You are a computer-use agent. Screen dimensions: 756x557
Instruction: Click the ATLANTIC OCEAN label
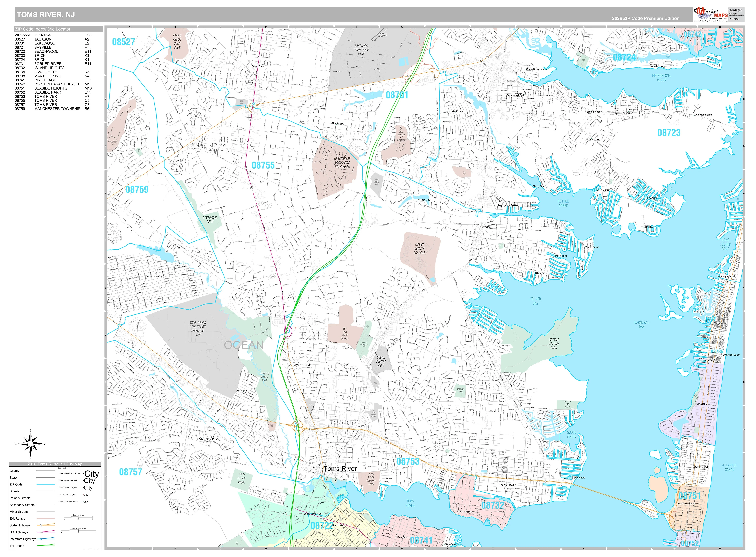pos(729,467)
